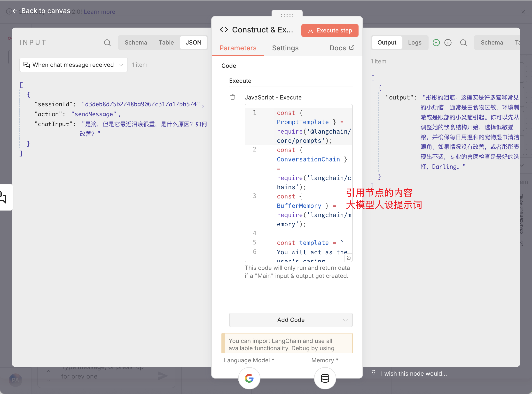532x394 pixels.
Task: Switch output view to Schema
Action: click(x=492, y=43)
